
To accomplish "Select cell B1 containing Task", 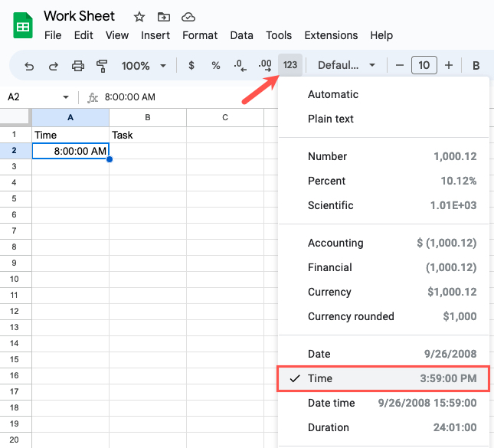I will point(147,135).
